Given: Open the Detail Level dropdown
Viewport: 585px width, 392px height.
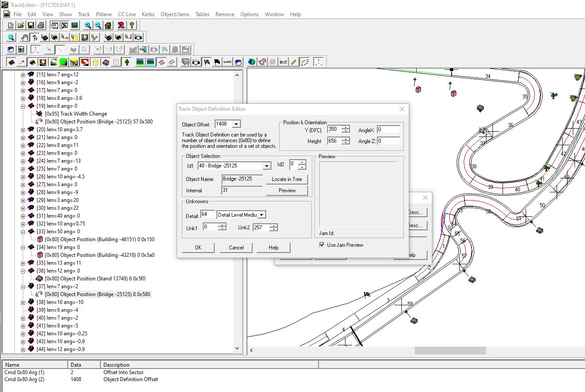Looking at the screenshot, I should pos(261,215).
